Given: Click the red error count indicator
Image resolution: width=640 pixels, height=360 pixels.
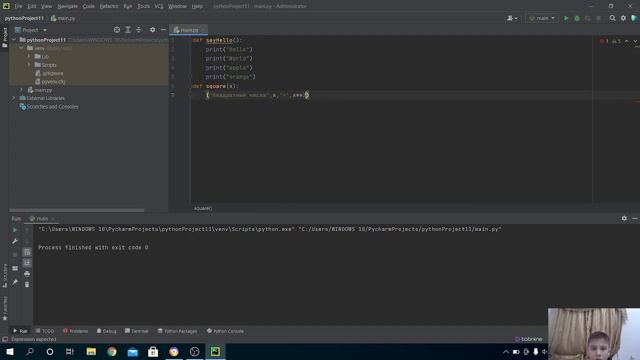Looking at the screenshot, I should pos(604,41).
